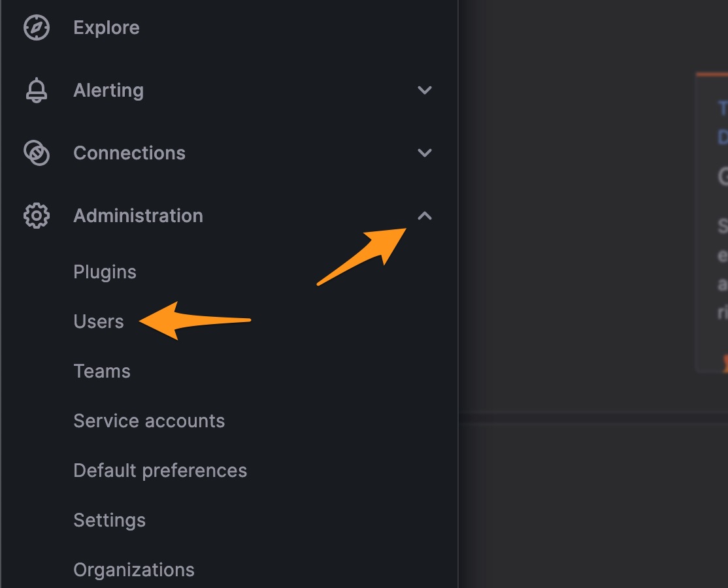The width and height of the screenshot is (728, 588).
Task: Open the Connections section label
Action: (129, 153)
